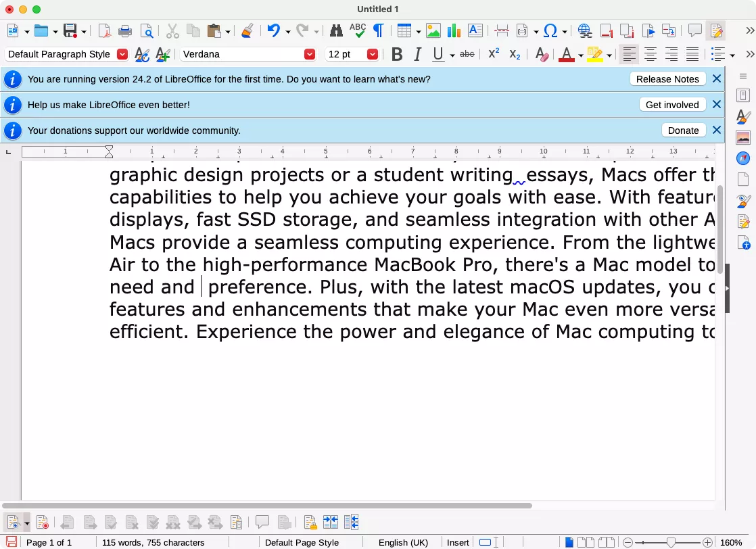Insert table using the grid icon
The width and height of the screenshot is (756, 549).
click(x=404, y=31)
